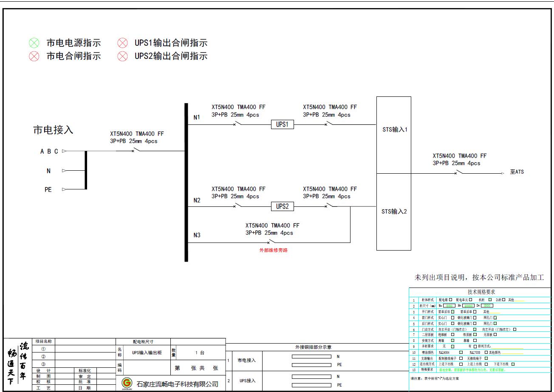Viewport: 554px width, 392px height.
Task: Click the D= cabinet depth value field
Action: point(487,305)
